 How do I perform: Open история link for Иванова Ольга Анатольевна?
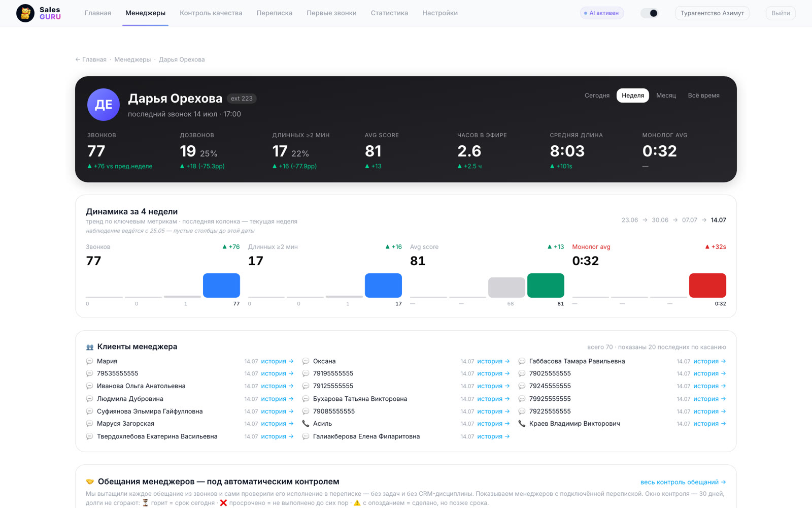coord(277,386)
